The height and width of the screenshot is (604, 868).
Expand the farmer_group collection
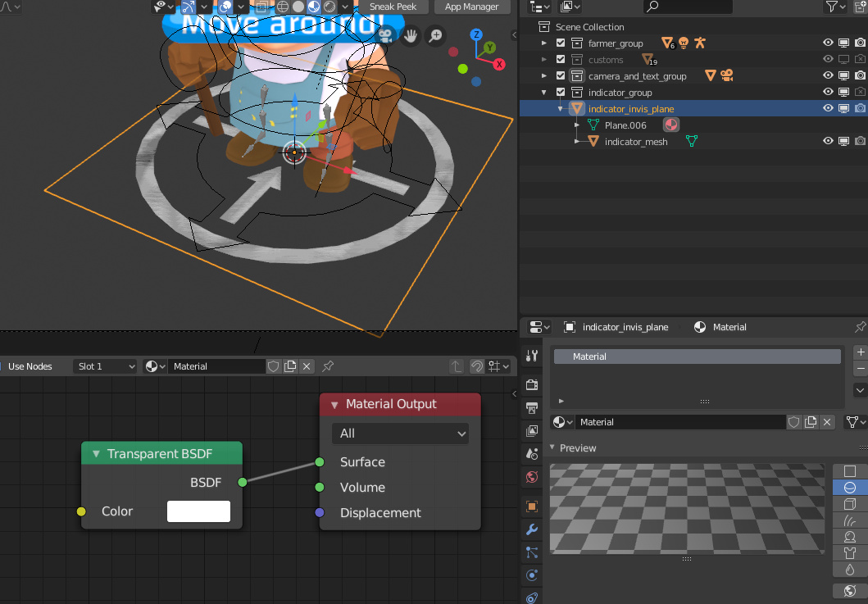(x=544, y=43)
